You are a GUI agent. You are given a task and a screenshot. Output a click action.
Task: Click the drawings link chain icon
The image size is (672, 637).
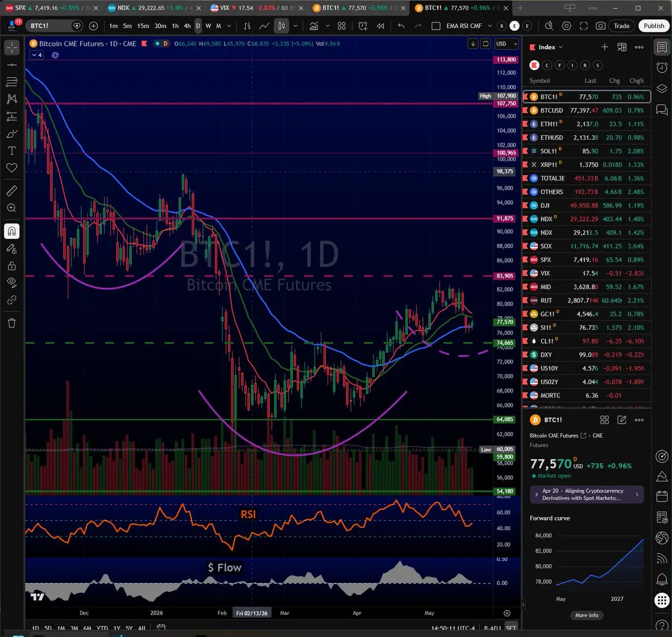tap(12, 300)
